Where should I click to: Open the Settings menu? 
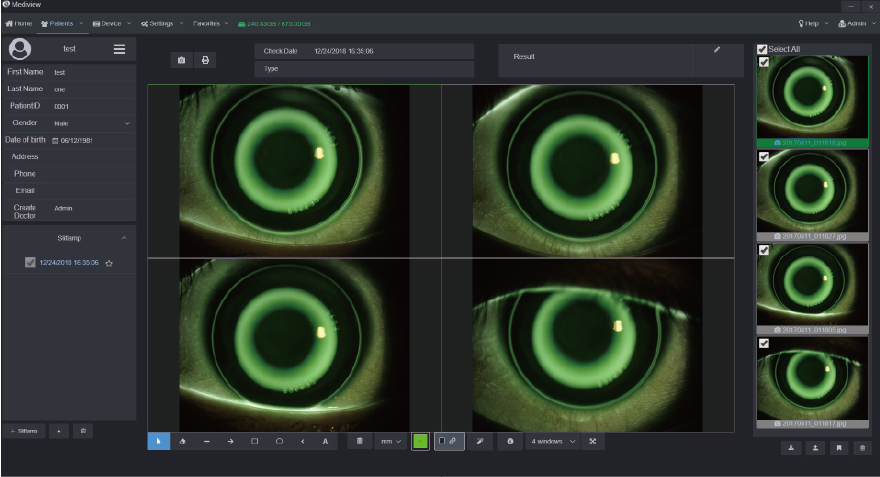pyautogui.click(x=157, y=24)
